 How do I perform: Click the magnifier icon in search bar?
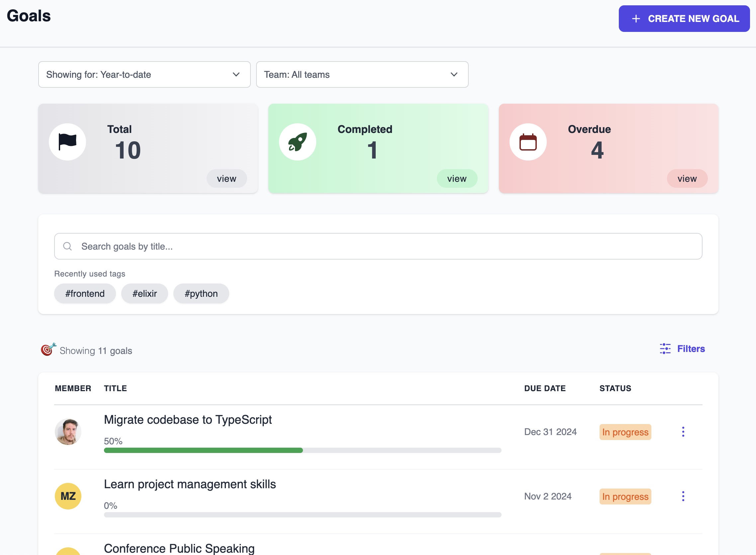pyautogui.click(x=67, y=246)
